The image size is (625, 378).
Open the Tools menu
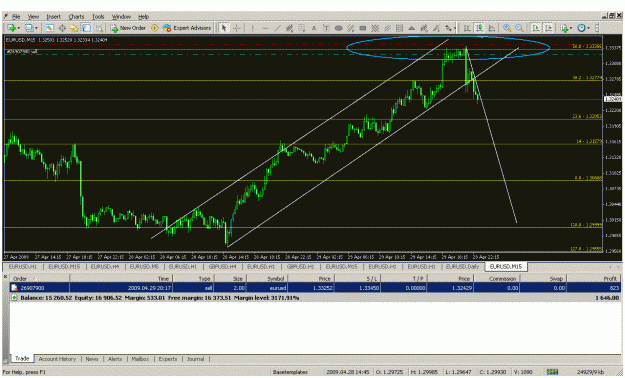98,16
